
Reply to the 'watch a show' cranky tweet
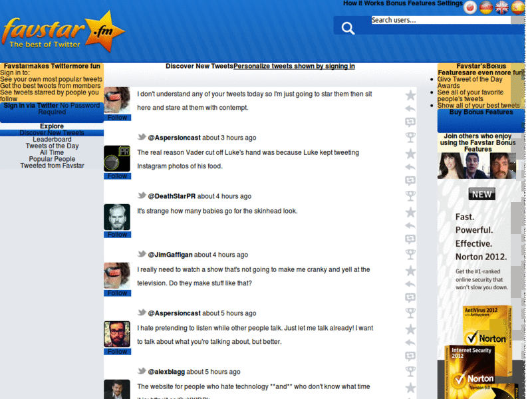[x=410, y=284]
